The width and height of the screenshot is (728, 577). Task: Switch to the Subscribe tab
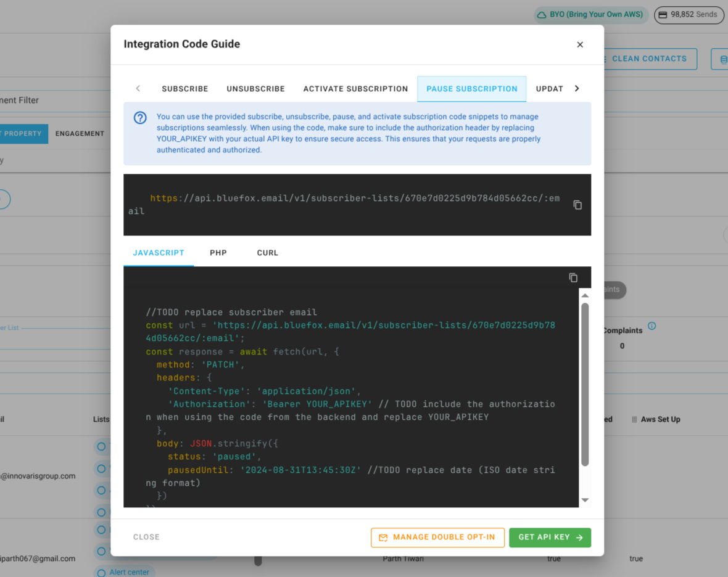tap(185, 89)
